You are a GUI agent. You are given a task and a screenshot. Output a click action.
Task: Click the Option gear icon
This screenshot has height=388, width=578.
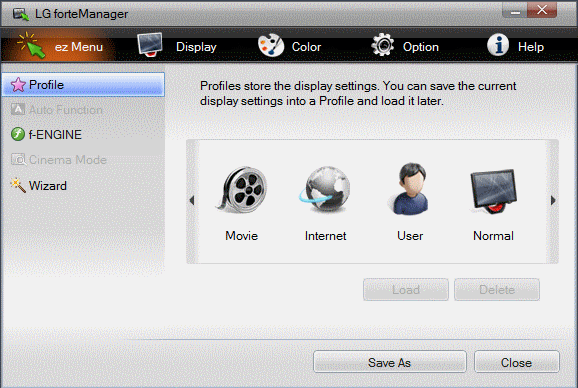[x=383, y=45]
